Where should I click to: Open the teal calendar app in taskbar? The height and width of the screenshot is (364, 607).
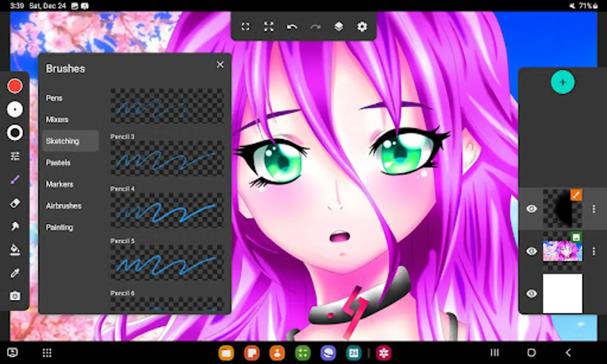354,353
